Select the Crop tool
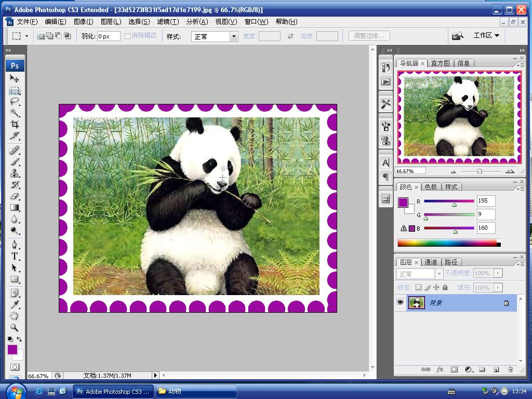The height and width of the screenshot is (399, 532). click(14, 124)
